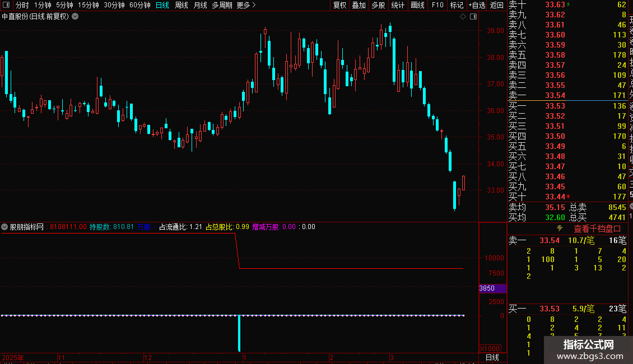This screenshot has width=633, height=364.
Task: Expand the 股朋指标网 indicator dropdown
Action: [4, 227]
